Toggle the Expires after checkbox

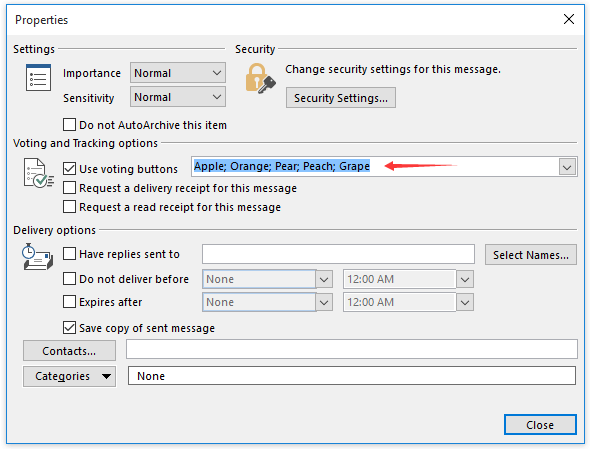pos(69,302)
